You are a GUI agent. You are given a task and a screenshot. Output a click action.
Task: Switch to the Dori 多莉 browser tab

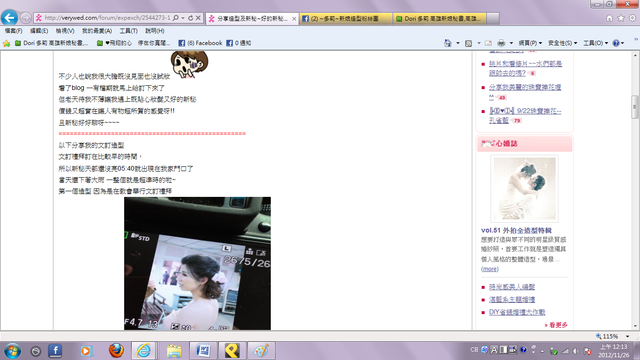click(x=440, y=18)
